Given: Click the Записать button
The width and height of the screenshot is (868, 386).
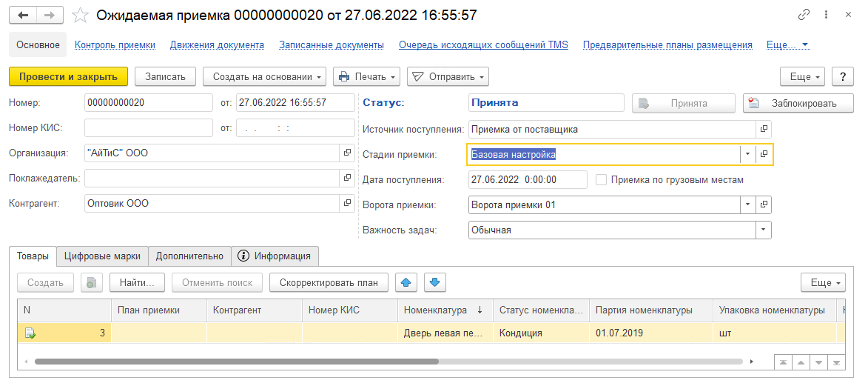Looking at the screenshot, I should click(166, 77).
